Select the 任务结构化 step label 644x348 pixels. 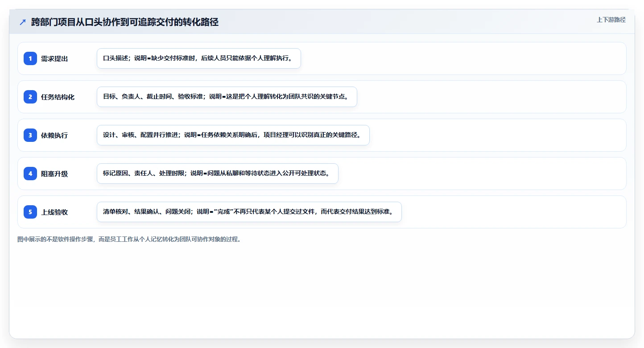click(x=58, y=97)
